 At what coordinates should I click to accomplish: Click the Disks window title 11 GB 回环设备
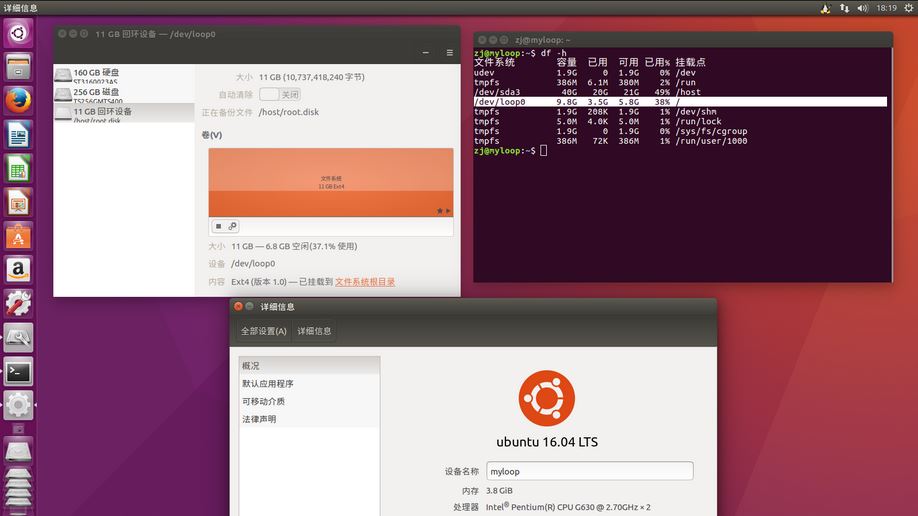(x=155, y=34)
